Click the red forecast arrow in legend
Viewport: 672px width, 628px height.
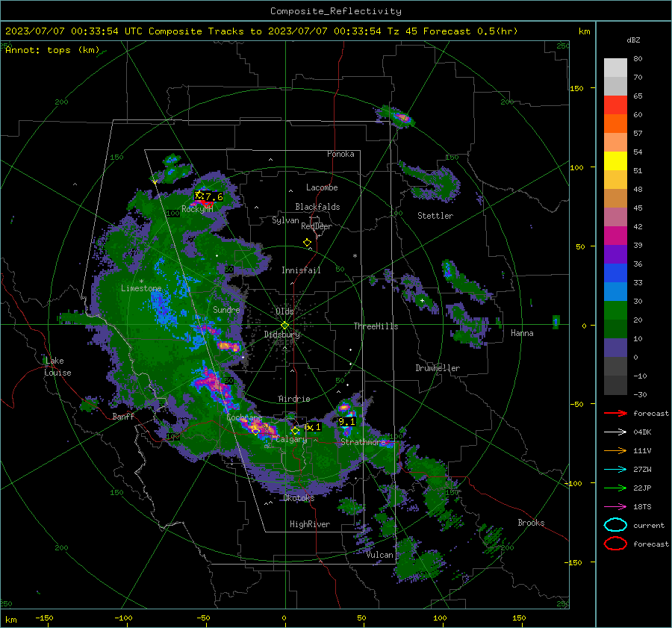[x=615, y=413]
